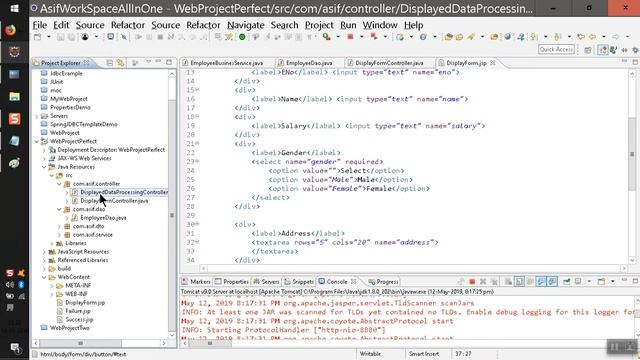Expand the WEB-INF folder
This screenshot has width=640, height=360.
[52, 294]
